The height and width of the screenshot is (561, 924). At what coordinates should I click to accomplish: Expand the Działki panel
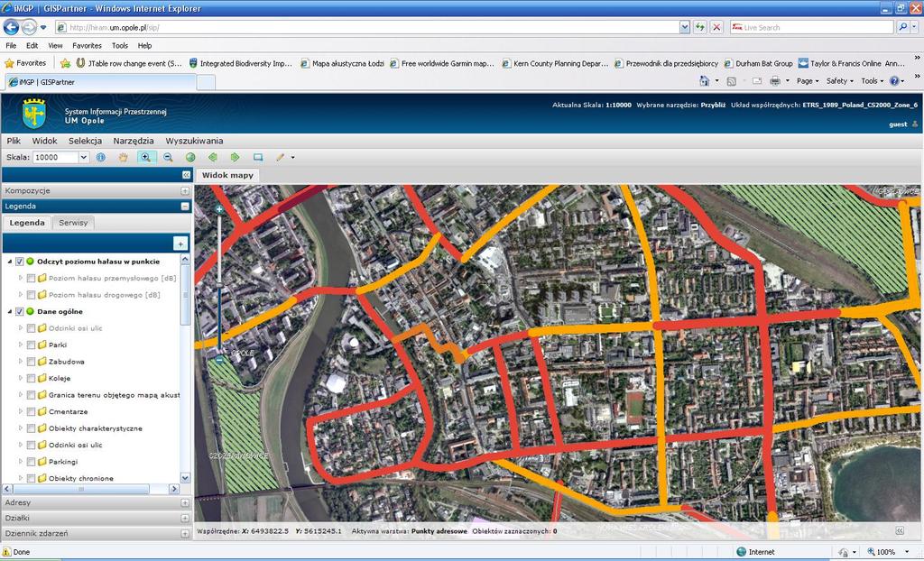[185, 518]
